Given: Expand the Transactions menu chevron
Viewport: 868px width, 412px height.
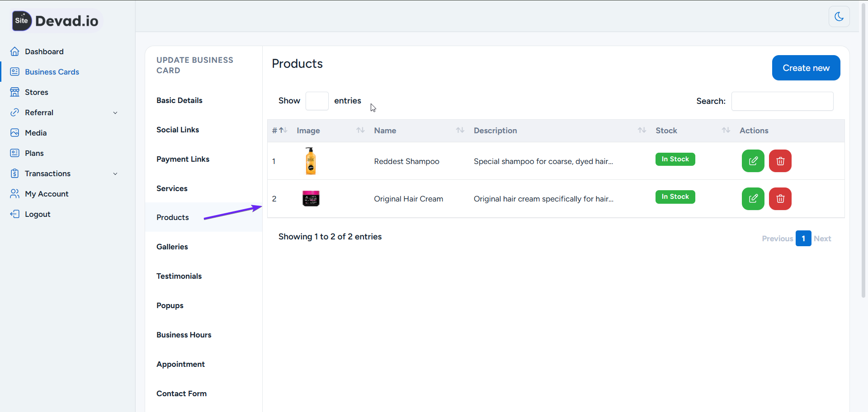Looking at the screenshot, I should 116,173.
